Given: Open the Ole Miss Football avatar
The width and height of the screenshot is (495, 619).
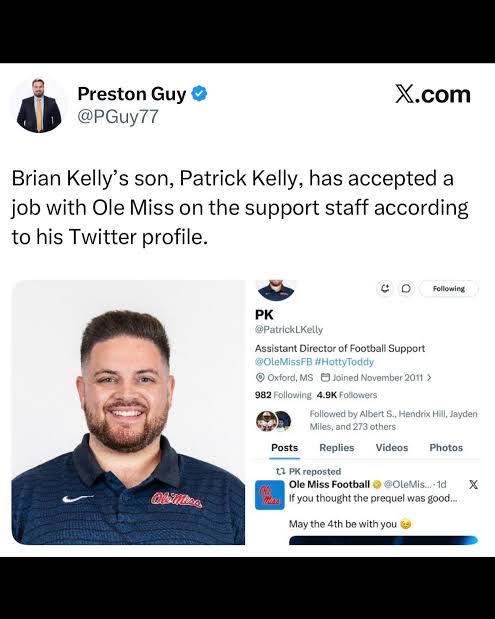Looking at the screenshot, I should pos(270,495).
